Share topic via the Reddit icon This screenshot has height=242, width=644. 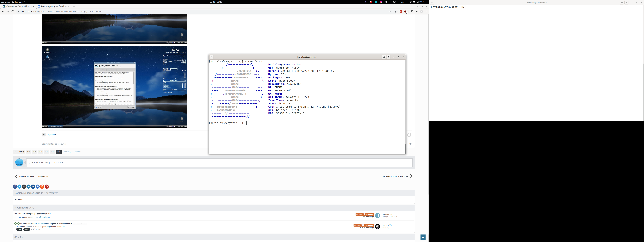(42, 186)
